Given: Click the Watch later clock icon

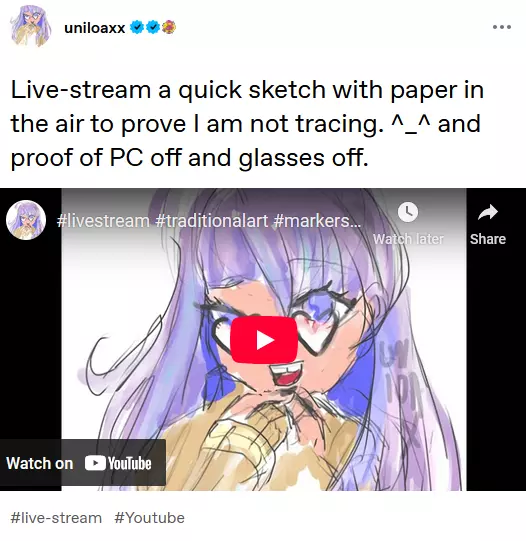Looking at the screenshot, I should [x=408, y=212].
